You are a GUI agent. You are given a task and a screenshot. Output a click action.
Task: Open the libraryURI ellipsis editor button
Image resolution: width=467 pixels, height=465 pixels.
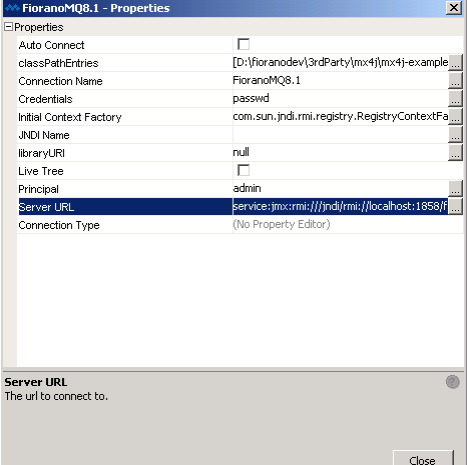click(455, 153)
